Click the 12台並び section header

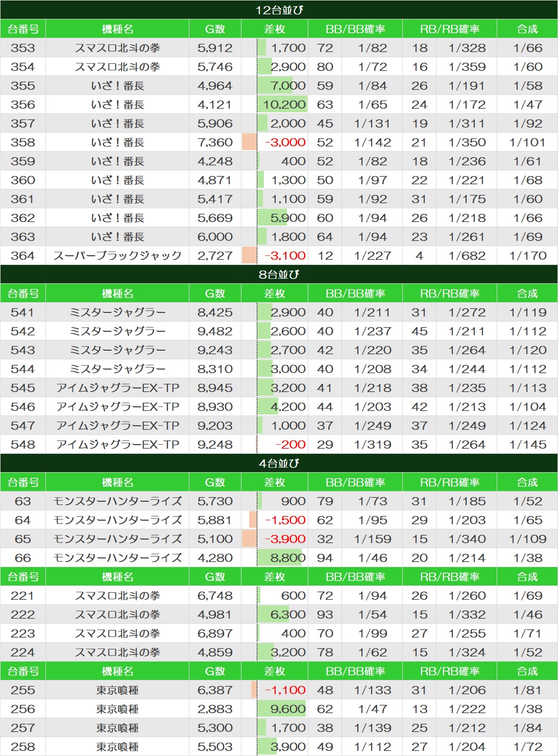(x=279, y=10)
